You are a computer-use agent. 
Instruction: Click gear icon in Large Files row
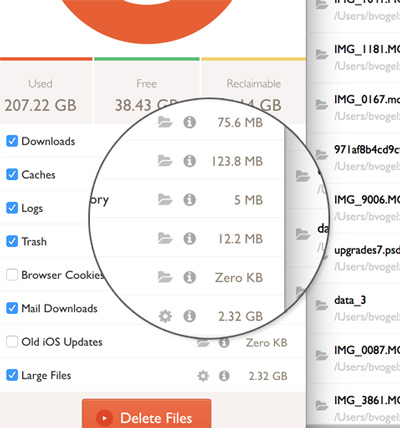coord(203,376)
